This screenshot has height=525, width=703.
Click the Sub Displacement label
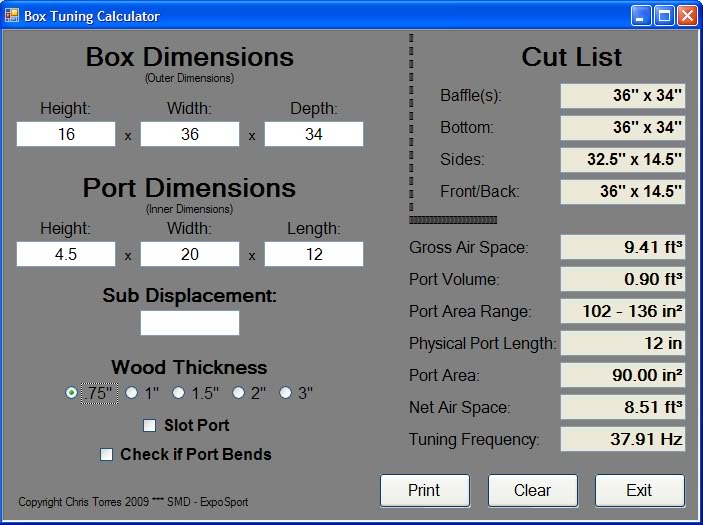coord(190,295)
